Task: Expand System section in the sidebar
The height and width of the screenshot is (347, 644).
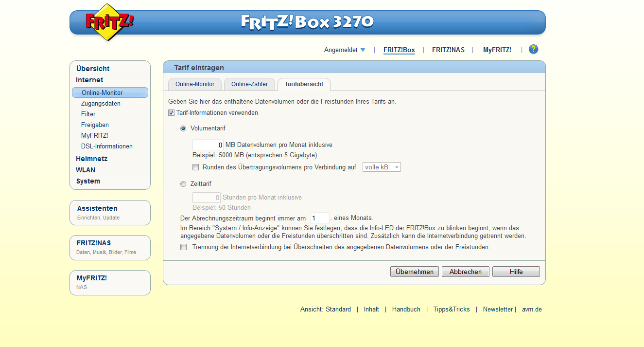Action: [x=88, y=181]
